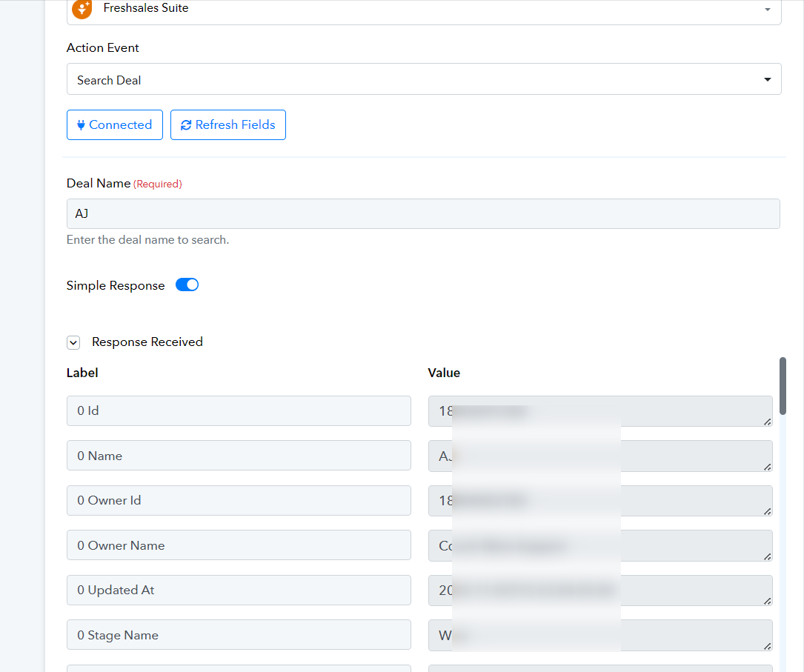Click the 0 Owner Name label field
804x672 pixels.
[x=239, y=545]
